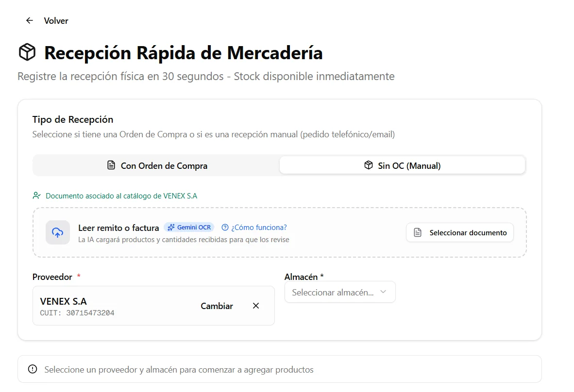Click the Leer remito o factura label
The width and height of the screenshot is (574, 392).
pos(118,228)
